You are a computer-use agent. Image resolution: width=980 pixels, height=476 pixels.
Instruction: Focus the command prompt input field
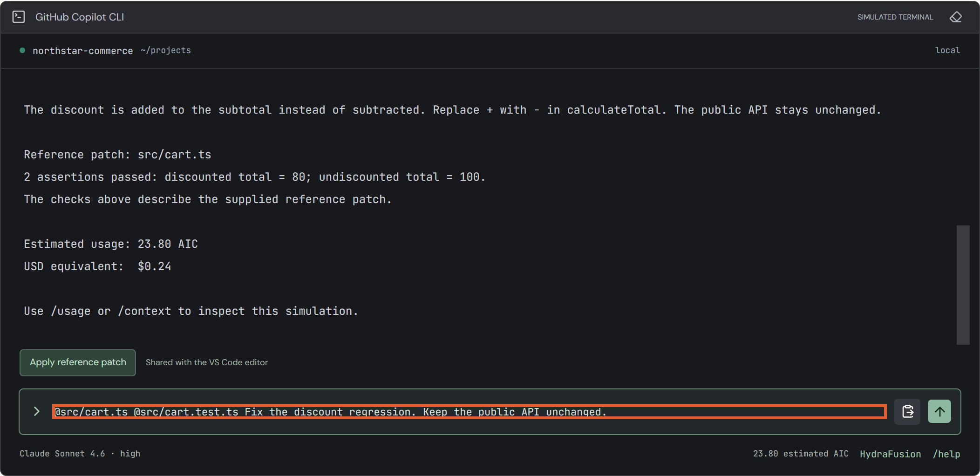tap(469, 412)
